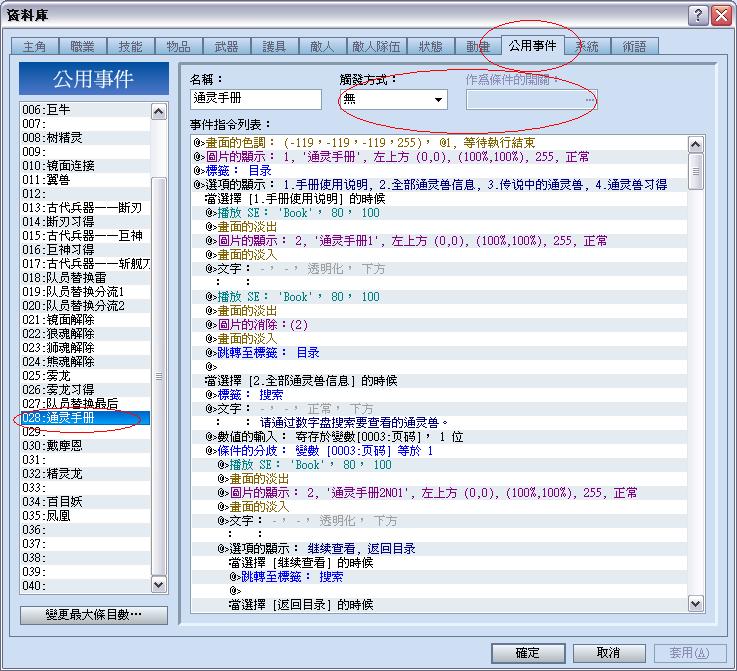Open the 武器 tab

pos(226,47)
